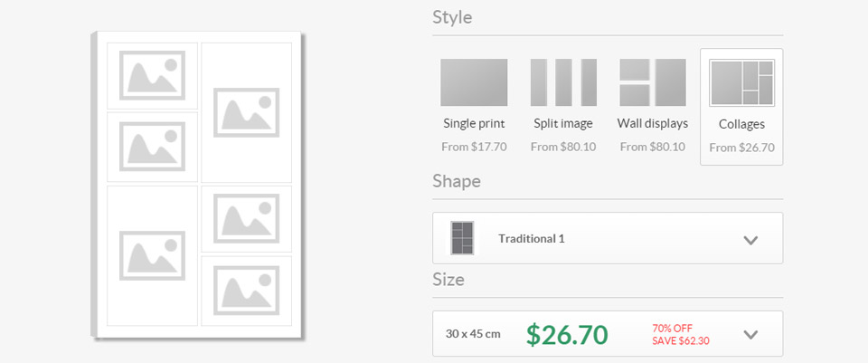Screen dimensions: 868x363
Task: Click the top-left photo placeholder in collage
Action: click(x=152, y=76)
